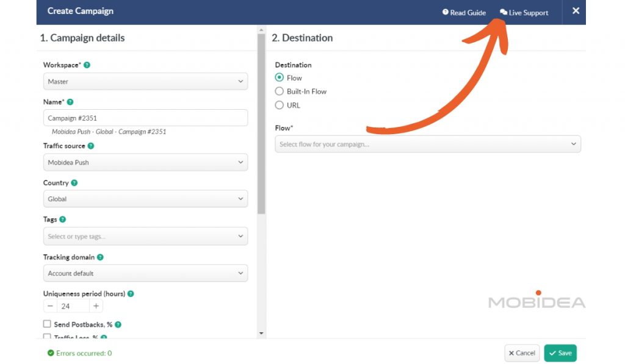Image resolution: width=625 pixels, height=364 pixels.
Task: Click the Uniqueness period help icon
Action: 131,294
